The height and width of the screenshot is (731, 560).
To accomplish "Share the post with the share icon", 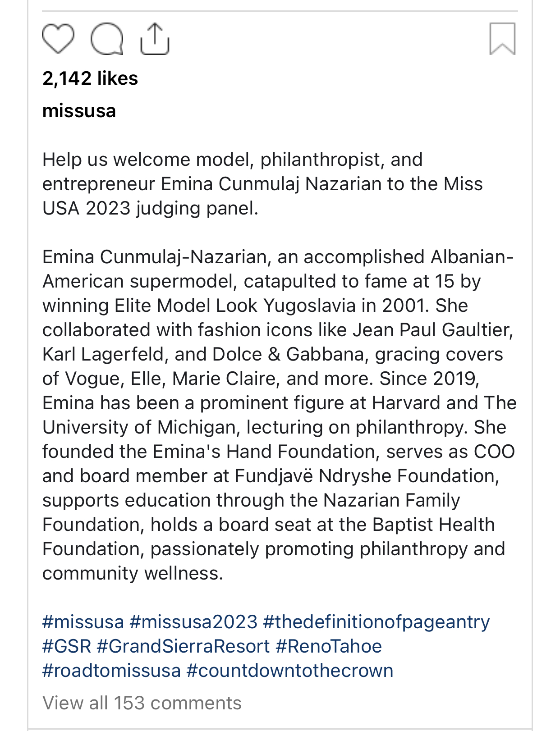I will tap(155, 39).
